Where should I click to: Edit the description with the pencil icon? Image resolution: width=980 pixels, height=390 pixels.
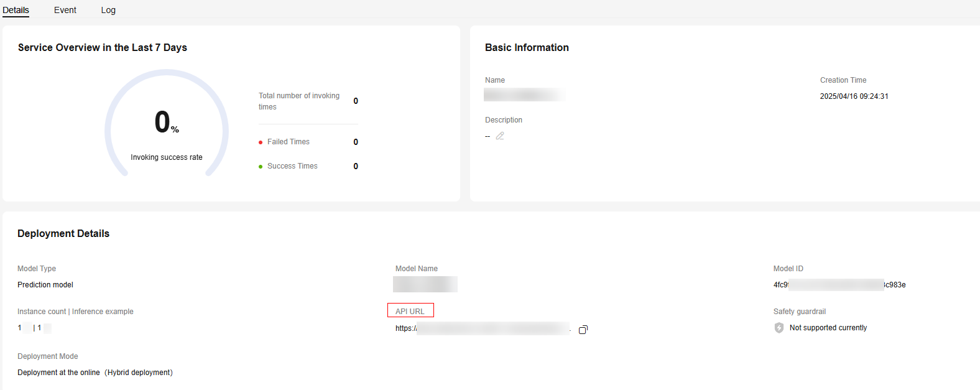tap(500, 136)
